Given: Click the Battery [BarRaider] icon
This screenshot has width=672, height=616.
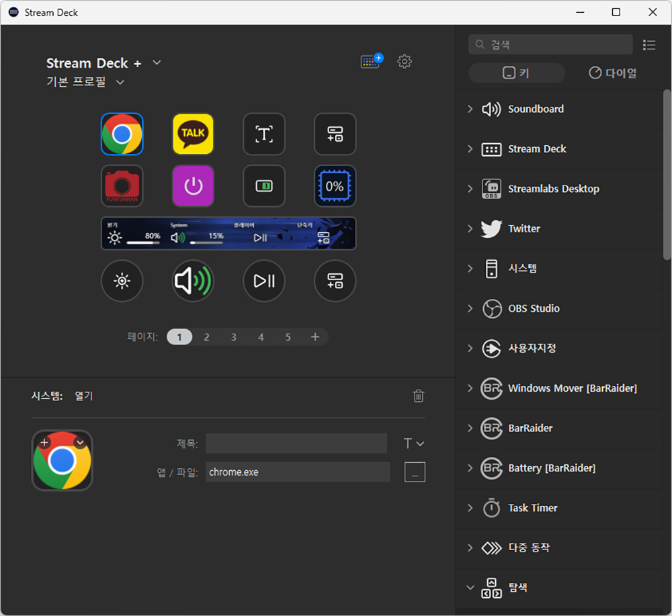Looking at the screenshot, I should pos(492,468).
